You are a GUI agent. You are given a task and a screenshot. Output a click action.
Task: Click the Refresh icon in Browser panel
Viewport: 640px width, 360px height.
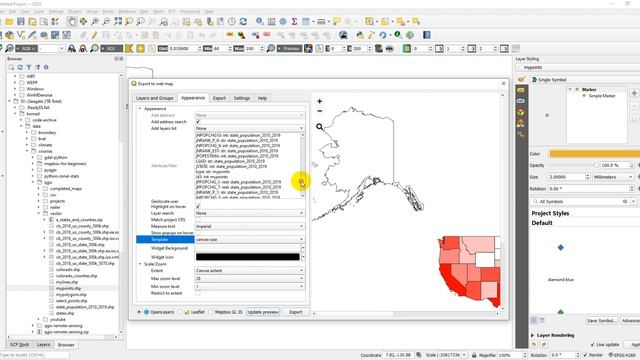point(20,67)
